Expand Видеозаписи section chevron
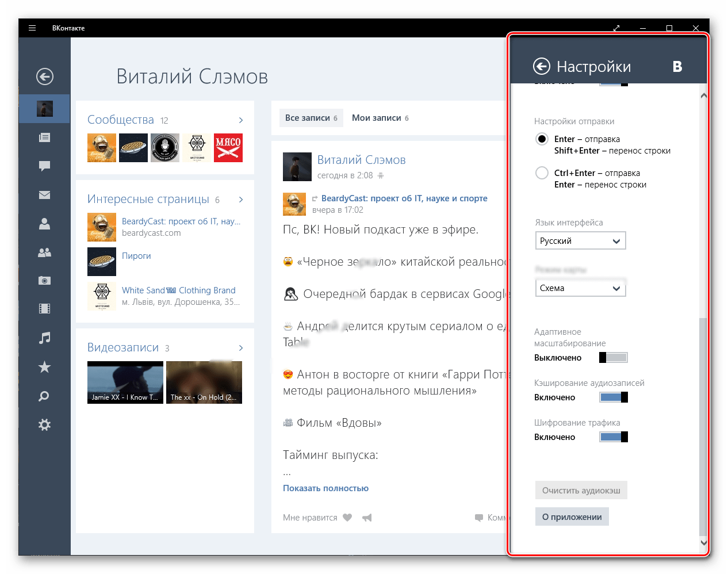The height and width of the screenshot is (574, 728). tap(241, 348)
